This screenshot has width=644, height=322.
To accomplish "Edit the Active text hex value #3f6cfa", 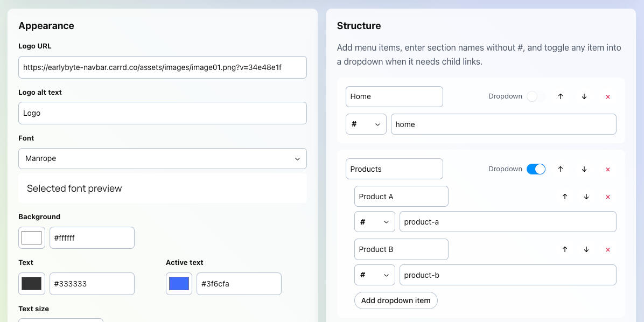I will click(239, 284).
